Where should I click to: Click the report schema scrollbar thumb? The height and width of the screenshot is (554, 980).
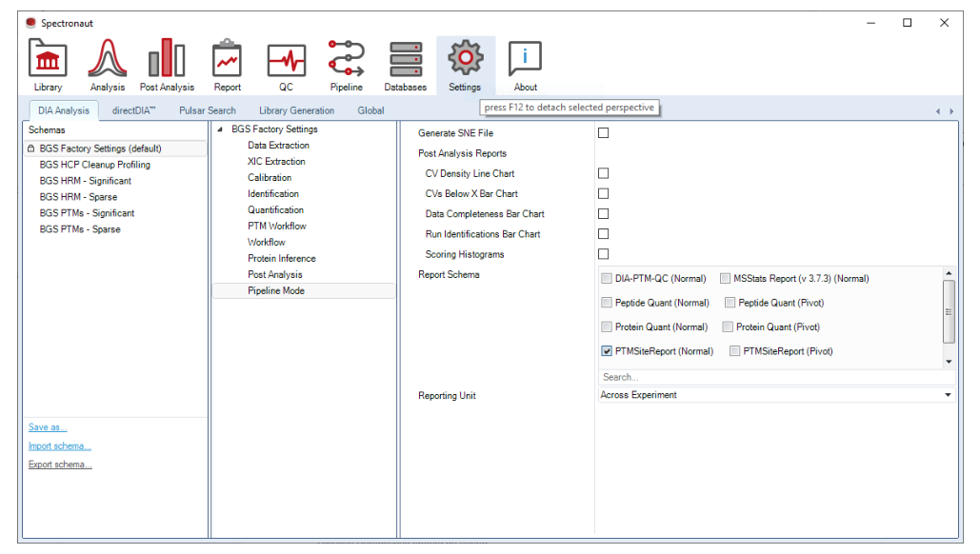[949, 311]
